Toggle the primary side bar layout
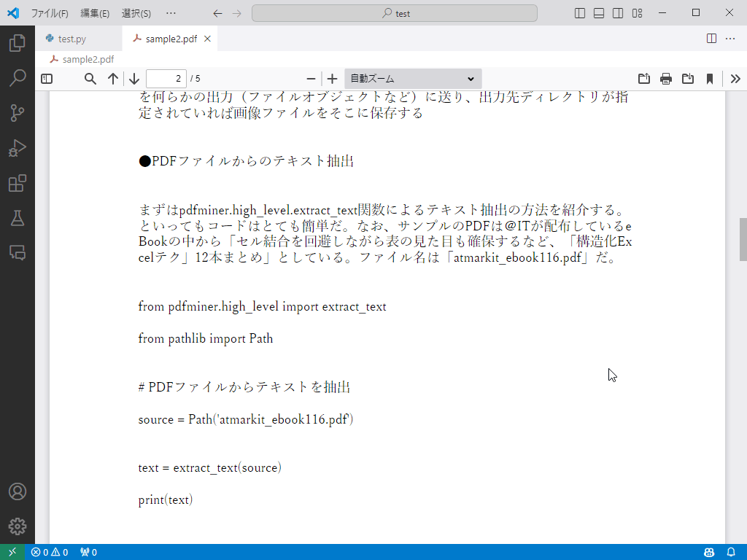747x560 pixels. [x=580, y=13]
